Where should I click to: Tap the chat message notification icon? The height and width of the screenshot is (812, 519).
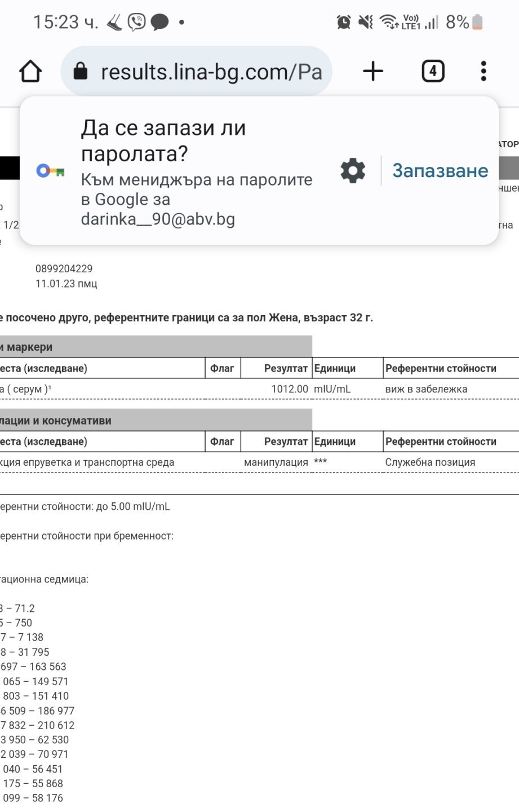[159, 23]
